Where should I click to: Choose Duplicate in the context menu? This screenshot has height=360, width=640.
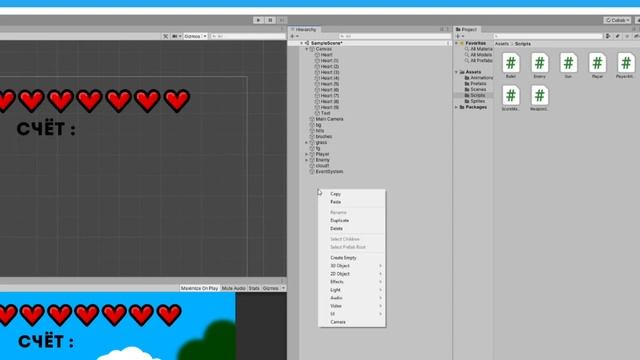point(352,220)
